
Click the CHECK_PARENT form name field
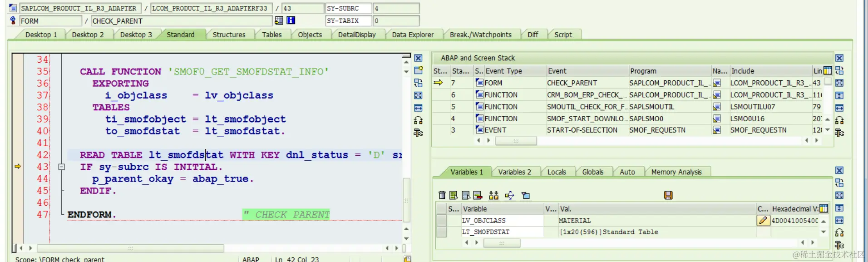182,21
